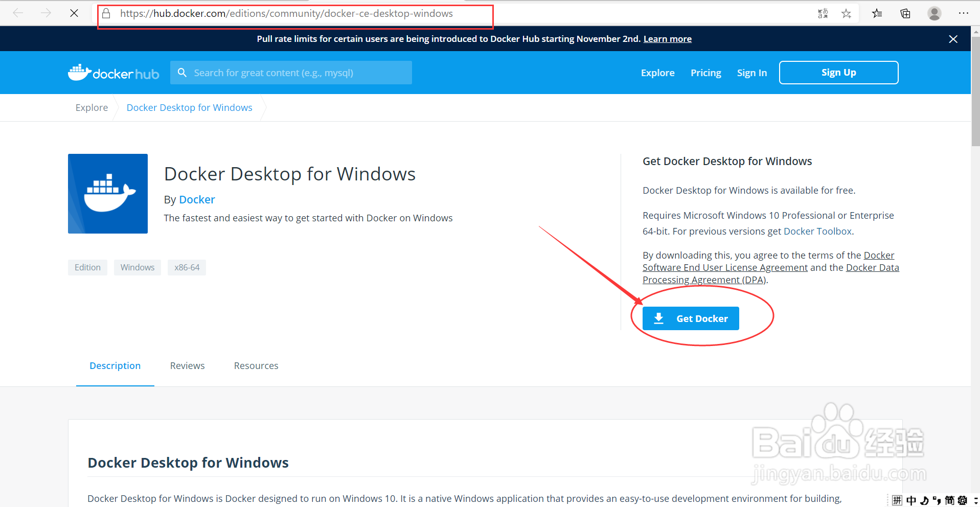
Task: Click the browser back arrow
Action: click(x=18, y=13)
